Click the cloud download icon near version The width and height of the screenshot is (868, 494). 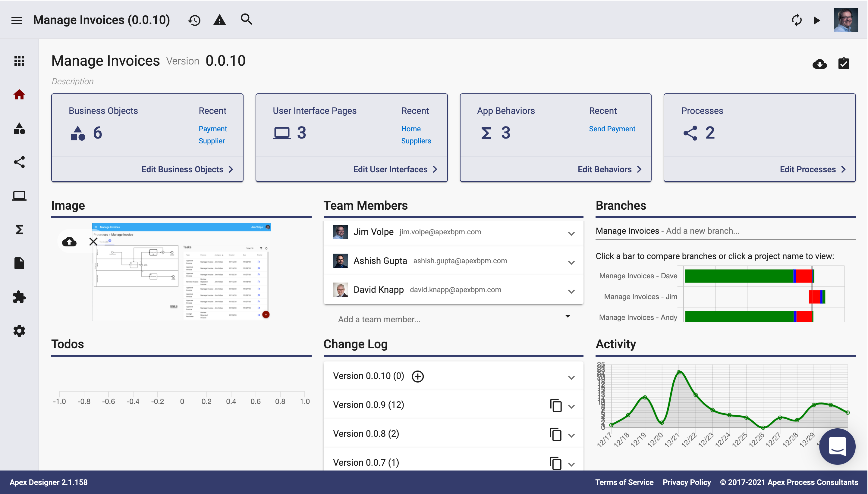coord(819,64)
